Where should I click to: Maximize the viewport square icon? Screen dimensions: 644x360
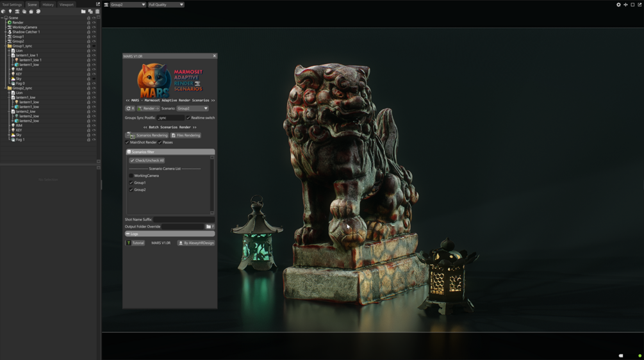point(632,4)
